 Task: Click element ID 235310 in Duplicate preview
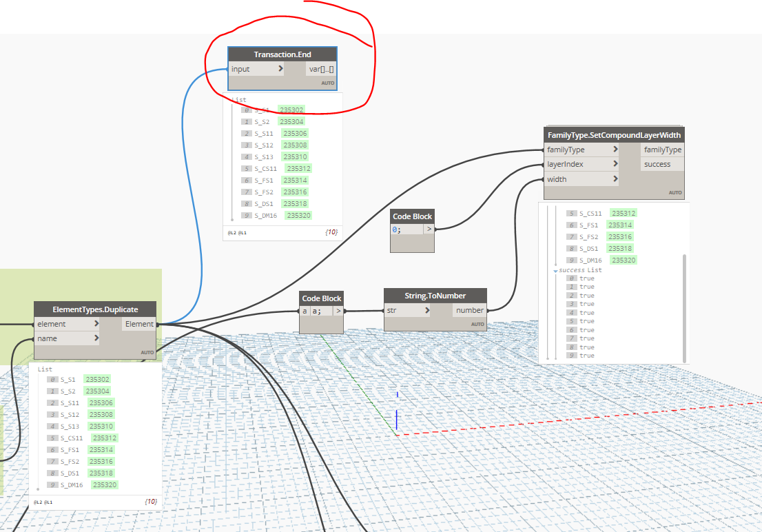pyautogui.click(x=101, y=426)
